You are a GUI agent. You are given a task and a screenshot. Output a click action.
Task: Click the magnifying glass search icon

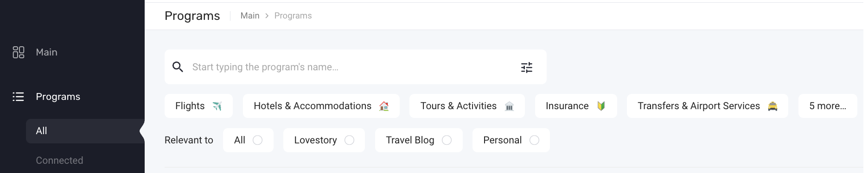tap(178, 67)
